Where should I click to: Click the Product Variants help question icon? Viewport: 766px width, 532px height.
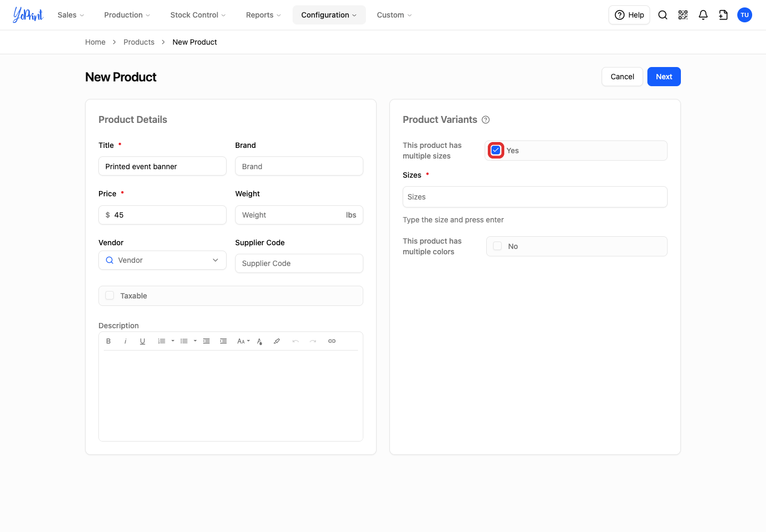(x=486, y=120)
